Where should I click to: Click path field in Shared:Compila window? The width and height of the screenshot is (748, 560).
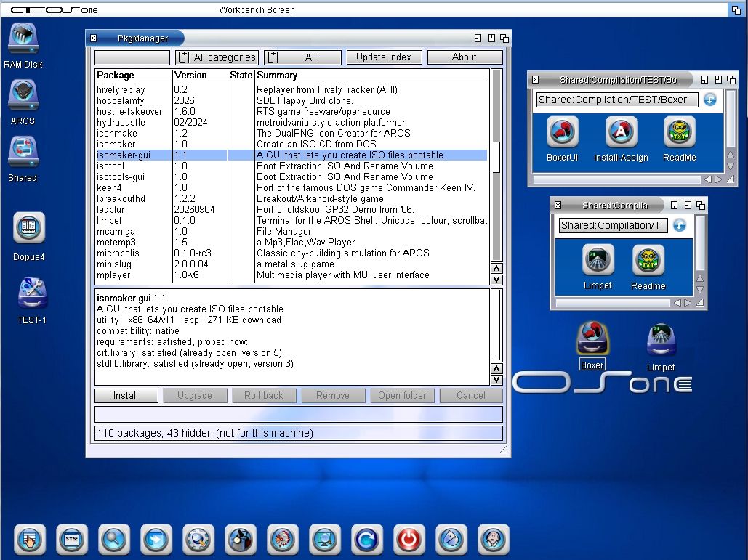click(613, 225)
